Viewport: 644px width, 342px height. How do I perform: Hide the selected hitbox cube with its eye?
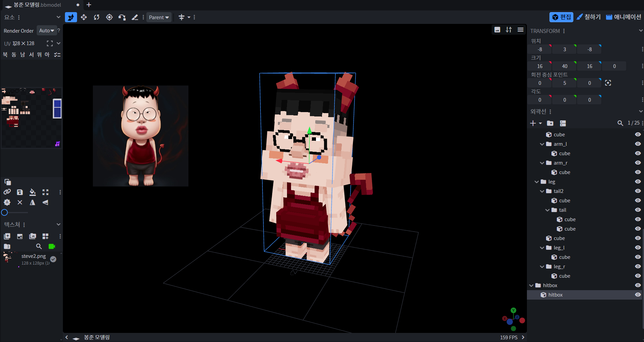[x=638, y=295]
